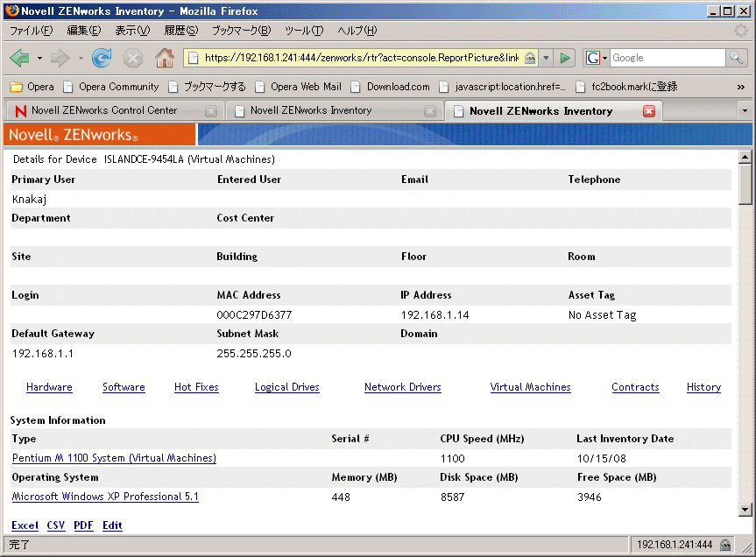Open Pentium M 1100 System link
Image resolution: width=756 pixels, height=557 pixels.
[x=114, y=458]
